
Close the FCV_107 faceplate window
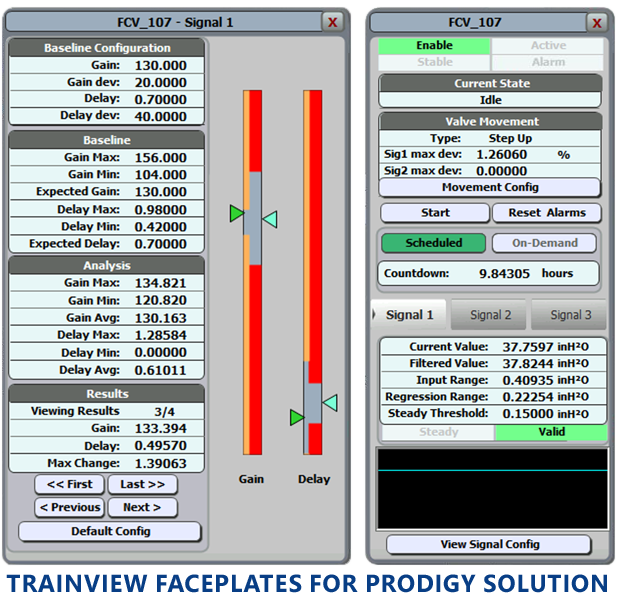click(x=597, y=22)
